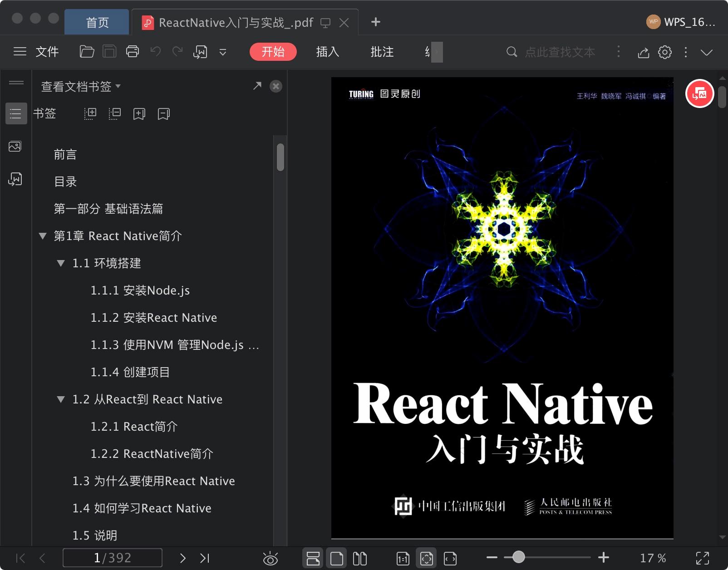Image resolution: width=728 pixels, height=570 pixels.
Task: Close the ReactNative PDF tab
Action: point(344,23)
